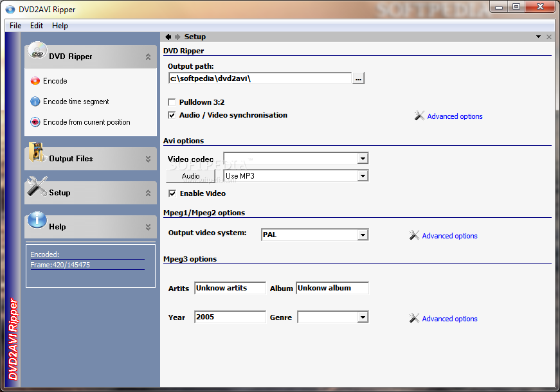Select Encode from current position
Viewport: 560px width, 392px height.
click(86, 122)
